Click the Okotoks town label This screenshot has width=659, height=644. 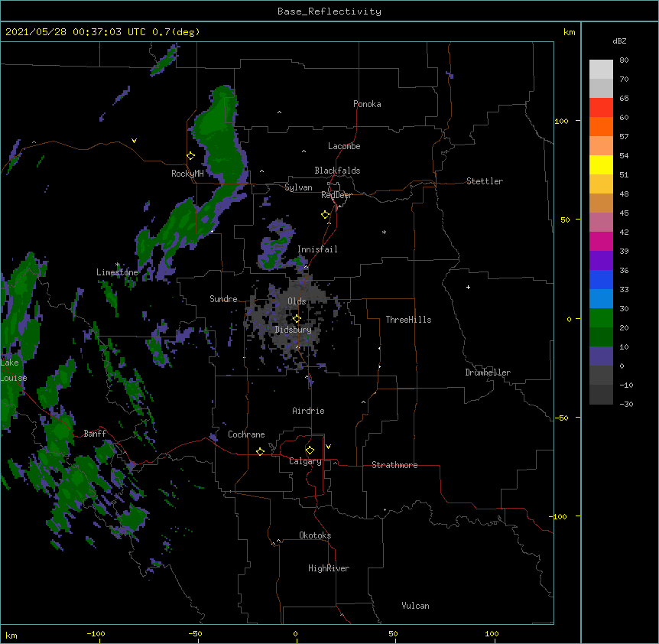tap(315, 535)
